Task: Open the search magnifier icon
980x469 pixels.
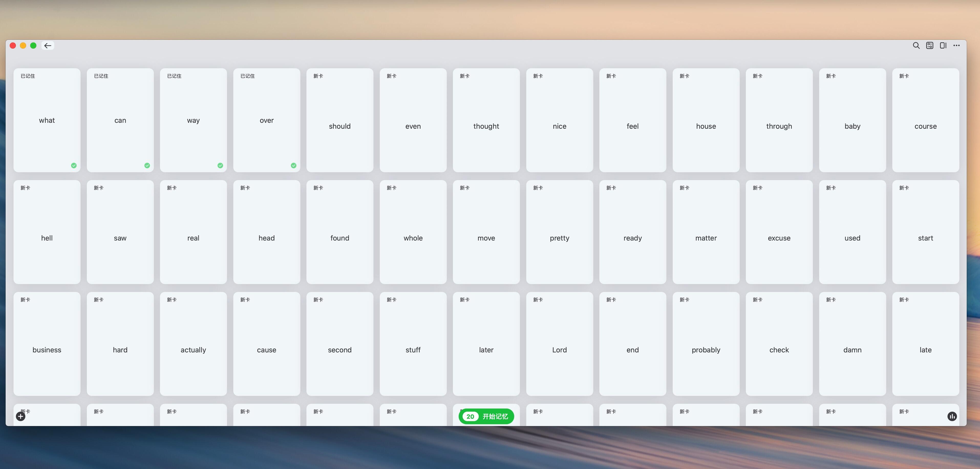Action: (x=916, y=46)
